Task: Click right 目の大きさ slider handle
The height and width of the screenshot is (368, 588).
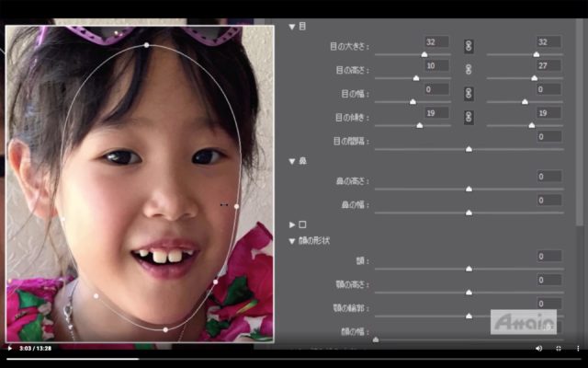Action: (537, 54)
